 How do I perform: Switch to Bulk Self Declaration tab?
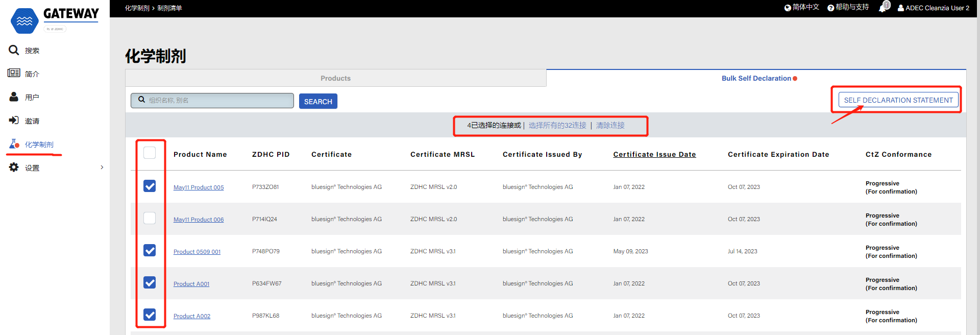pos(756,78)
